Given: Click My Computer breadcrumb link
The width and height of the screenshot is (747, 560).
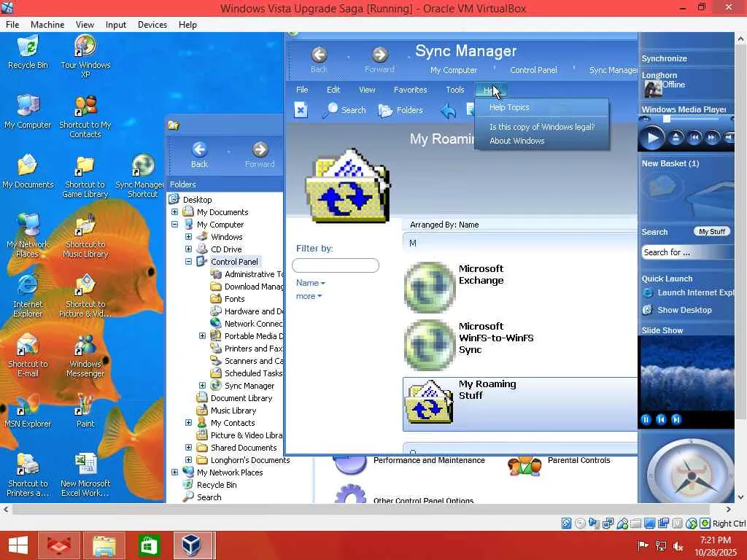Looking at the screenshot, I should (454, 70).
